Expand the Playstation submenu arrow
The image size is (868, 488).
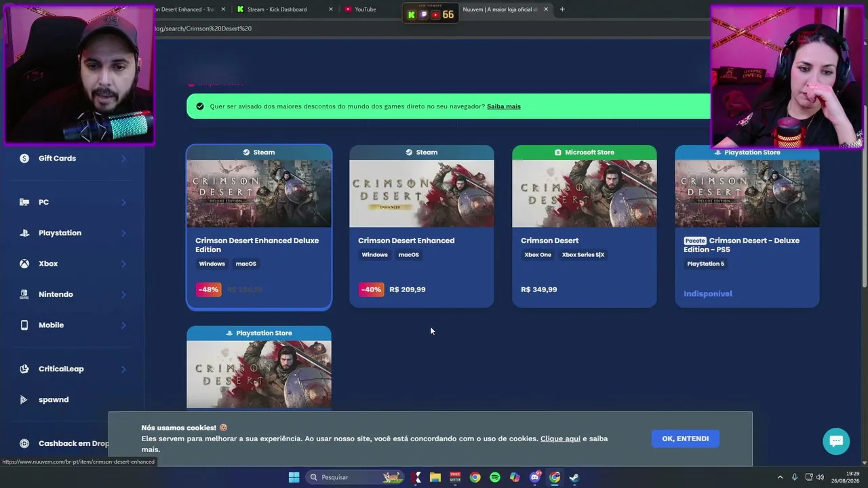123,233
